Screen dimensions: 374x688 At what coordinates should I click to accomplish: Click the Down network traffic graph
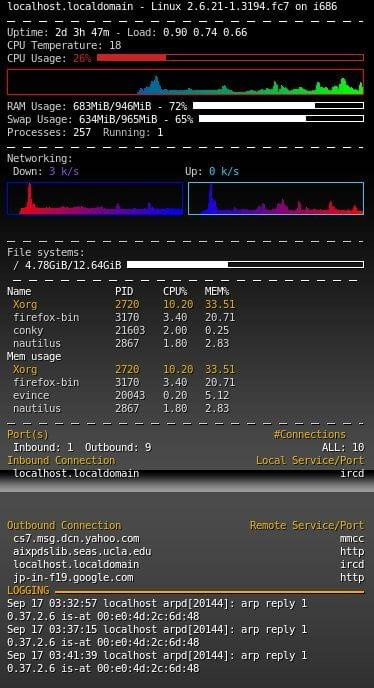tap(95, 198)
